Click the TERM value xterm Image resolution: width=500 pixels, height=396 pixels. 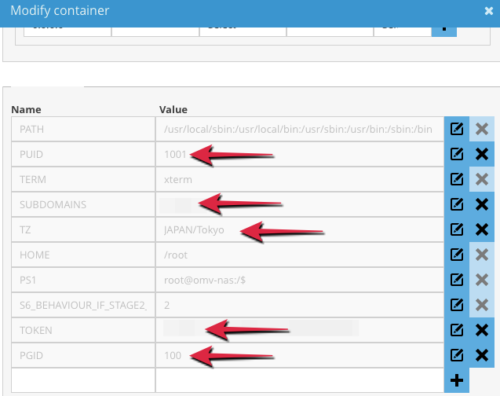(x=178, y=180)
